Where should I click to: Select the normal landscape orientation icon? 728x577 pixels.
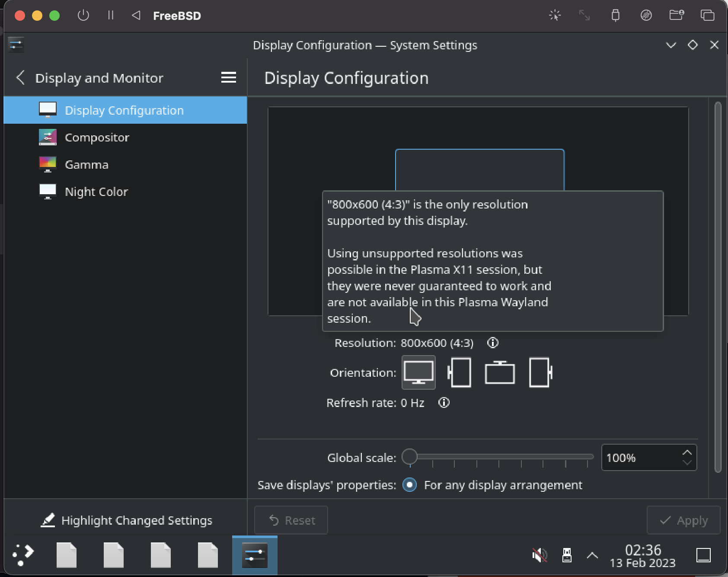click(x=418, y=372)
